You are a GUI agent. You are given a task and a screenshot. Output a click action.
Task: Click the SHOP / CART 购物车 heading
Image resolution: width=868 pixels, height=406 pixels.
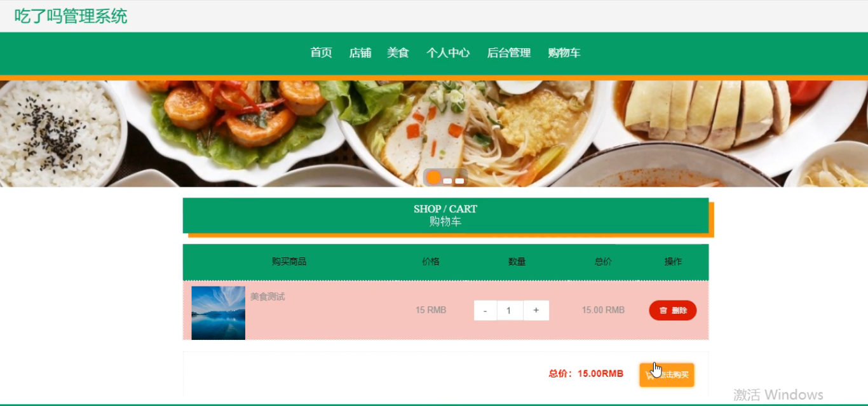tap(445, 215)
